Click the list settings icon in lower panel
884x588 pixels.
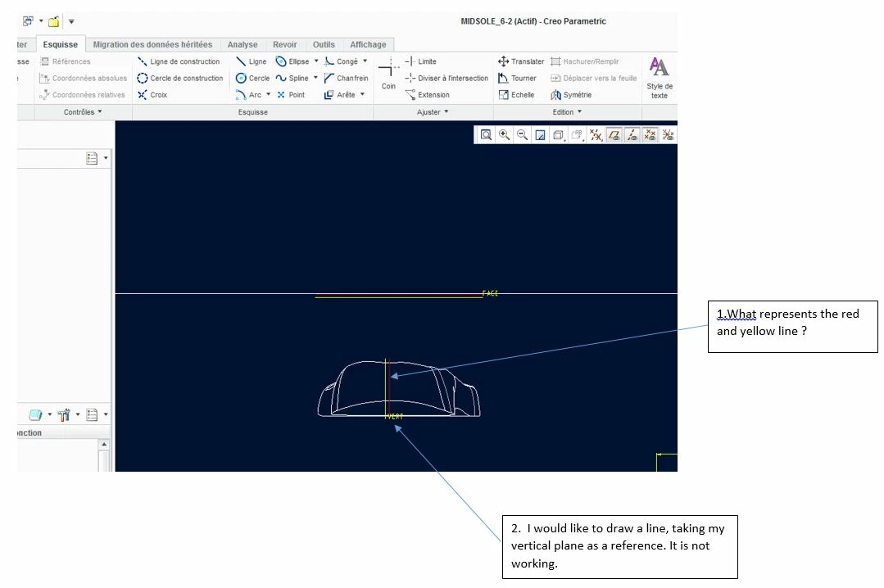(92, 415)
